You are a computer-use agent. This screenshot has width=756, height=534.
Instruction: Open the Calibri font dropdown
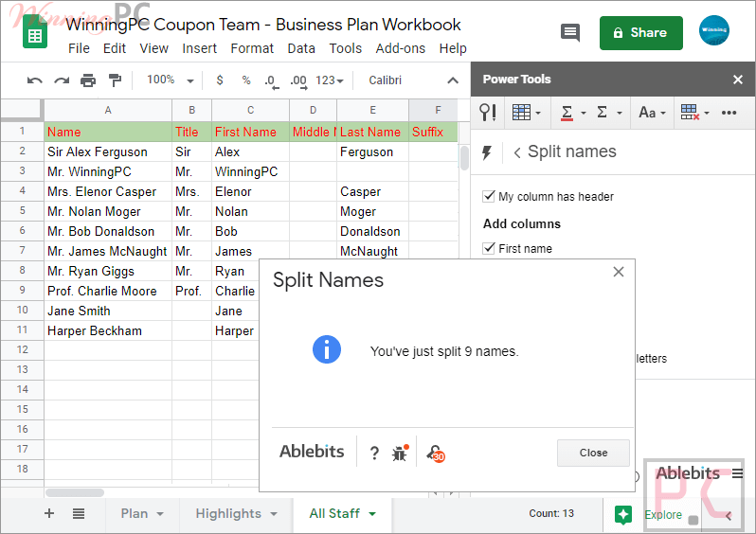point(385,80)
